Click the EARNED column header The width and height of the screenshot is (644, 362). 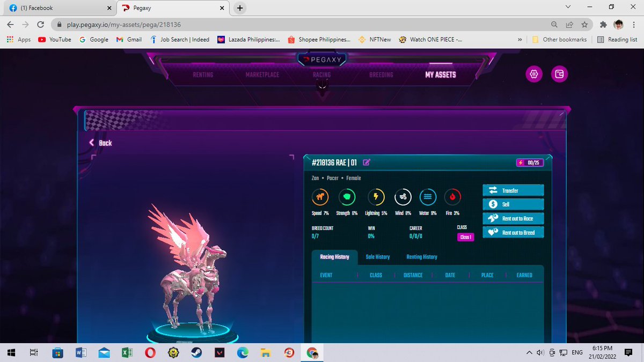pos(524,275)
